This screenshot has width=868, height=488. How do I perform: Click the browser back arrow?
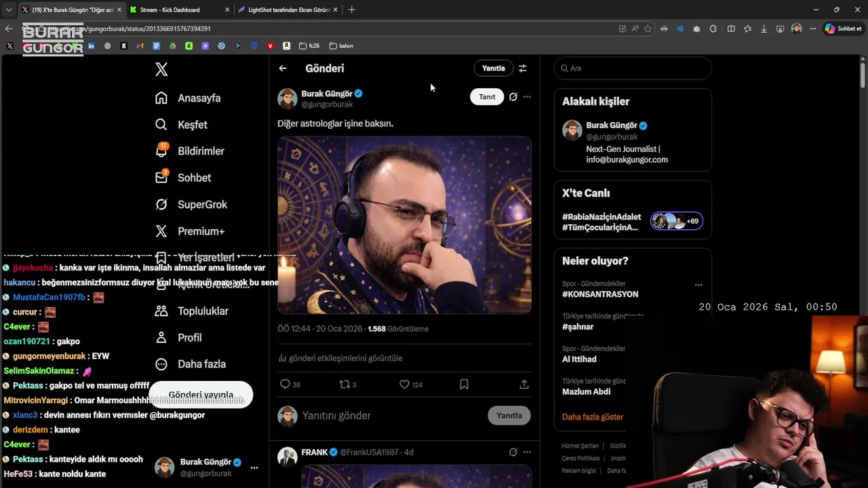coord(8,28)
